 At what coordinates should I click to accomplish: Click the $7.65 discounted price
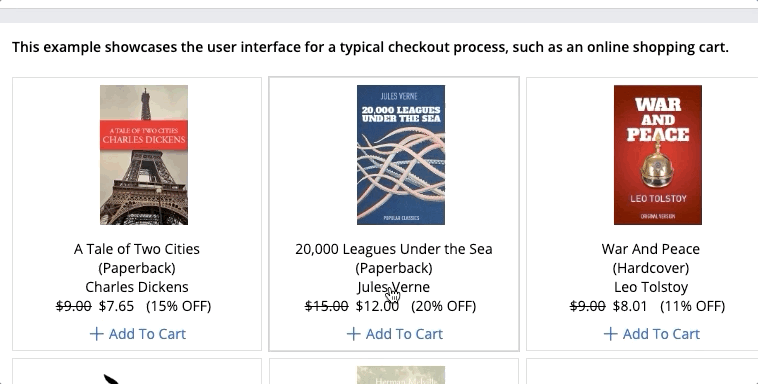[116, 306]
